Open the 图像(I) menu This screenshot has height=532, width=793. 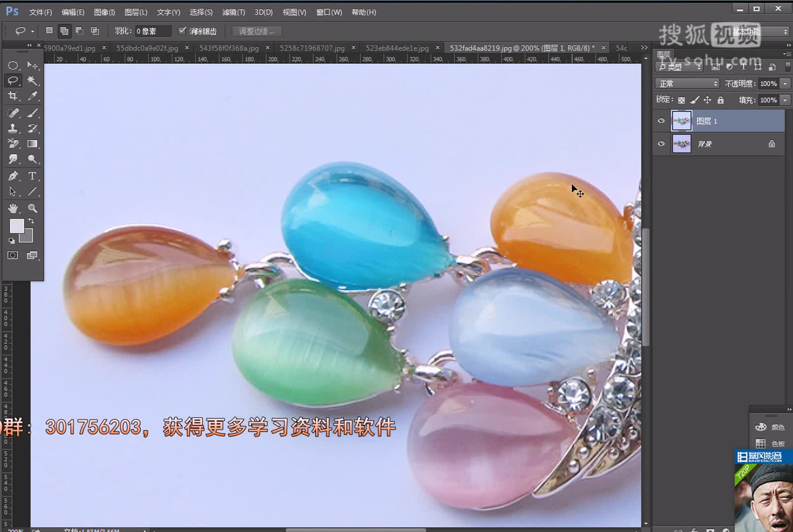coord(104,12)
